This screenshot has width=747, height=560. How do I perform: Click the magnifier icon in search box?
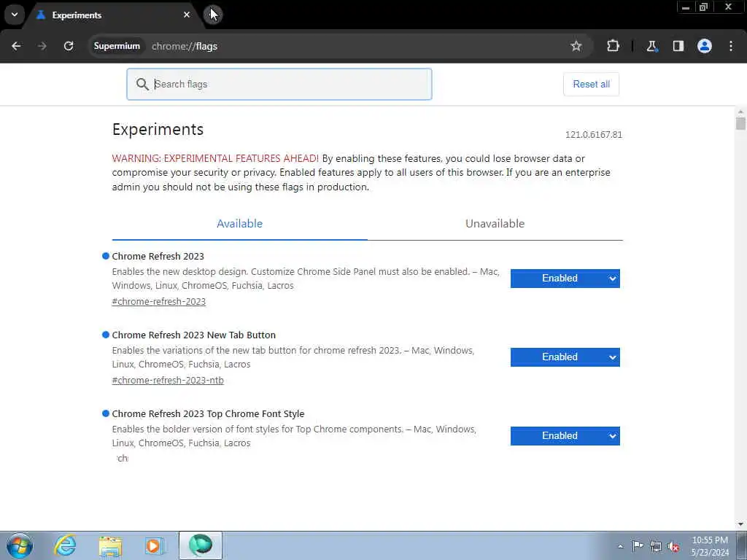coord(142,85)
